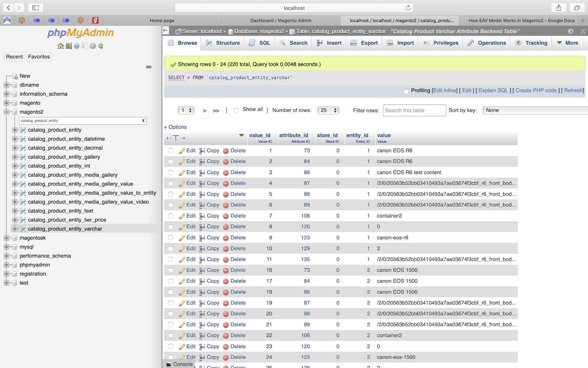Open Search tab
Viewport: 588px width, 368px height.
(x=293, y=43)
